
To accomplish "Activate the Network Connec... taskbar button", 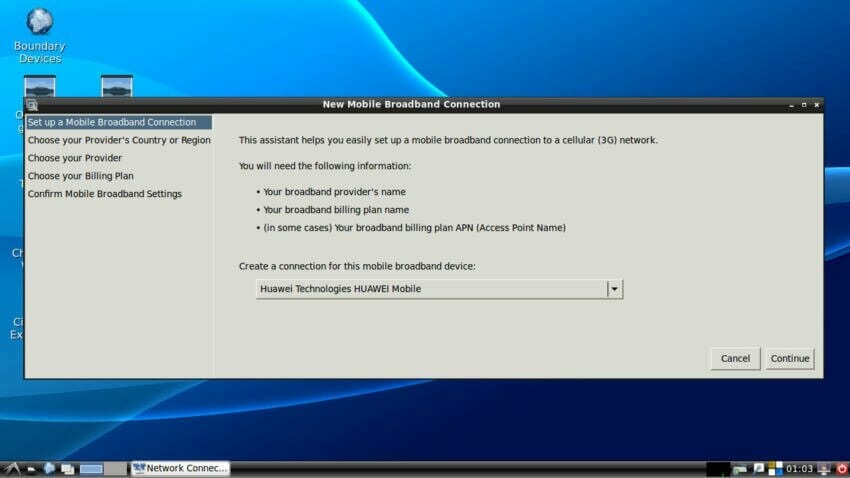I will [181, 468].
